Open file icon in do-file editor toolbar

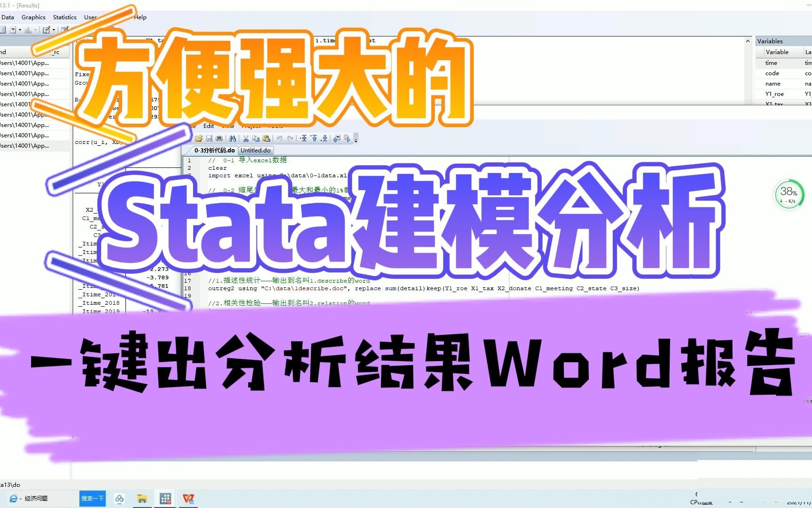point(199,138)
